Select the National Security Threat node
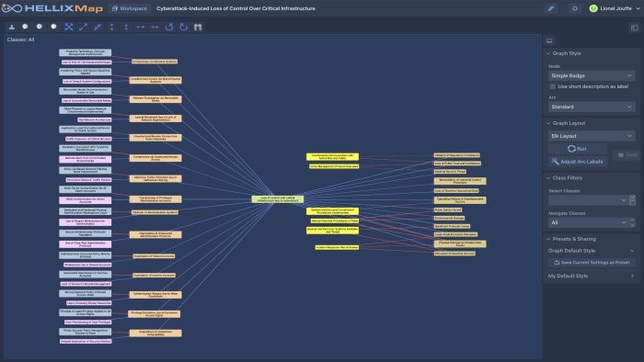644x362 pixels. point(450,172)
